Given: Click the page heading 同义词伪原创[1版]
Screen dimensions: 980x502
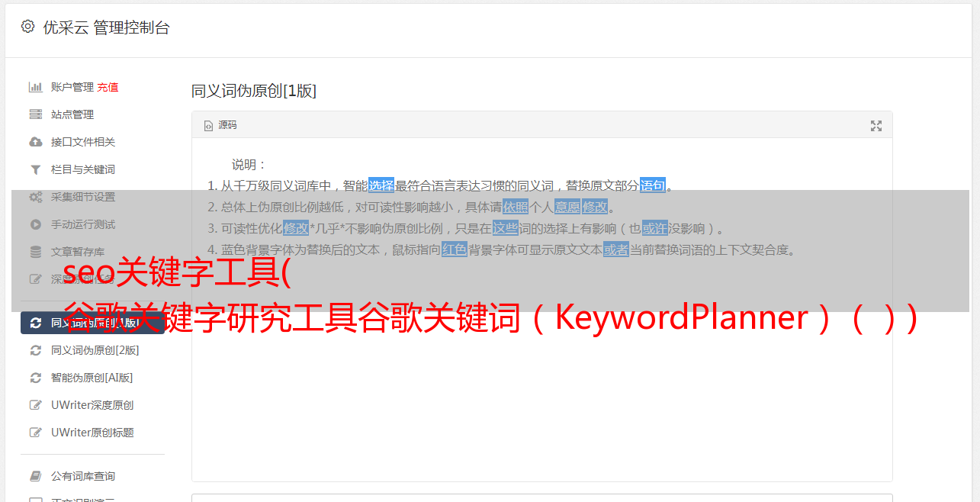Looking at the screenshot, I should coord(254,91).
